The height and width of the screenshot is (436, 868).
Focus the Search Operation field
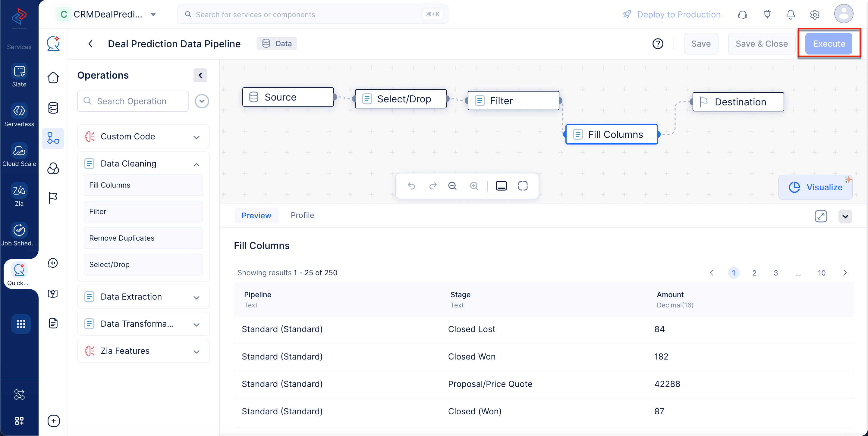pyautogui.click(x=133, y=101)
